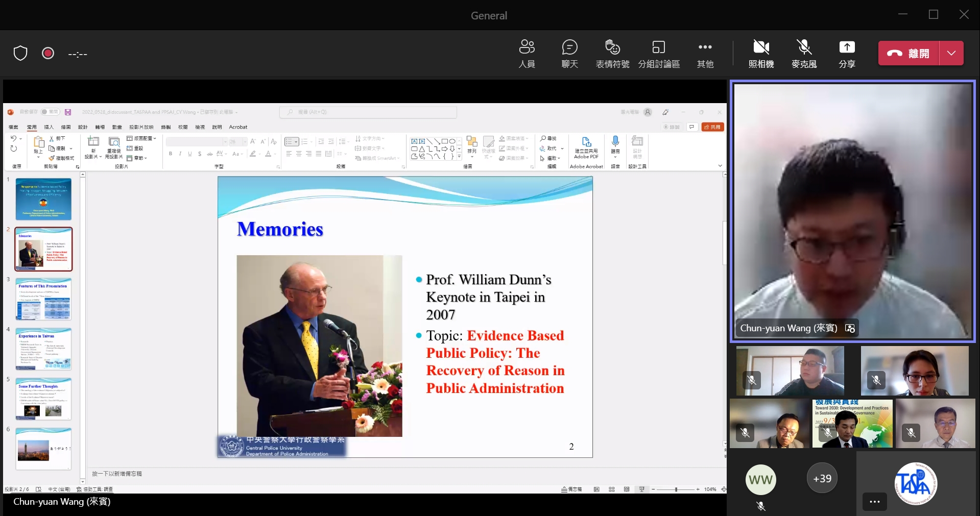Toggle the AutoSave switch in PowerPoint
Viewport: 980px width, 516px height.
pyautogui.click(x=50, y=112)
